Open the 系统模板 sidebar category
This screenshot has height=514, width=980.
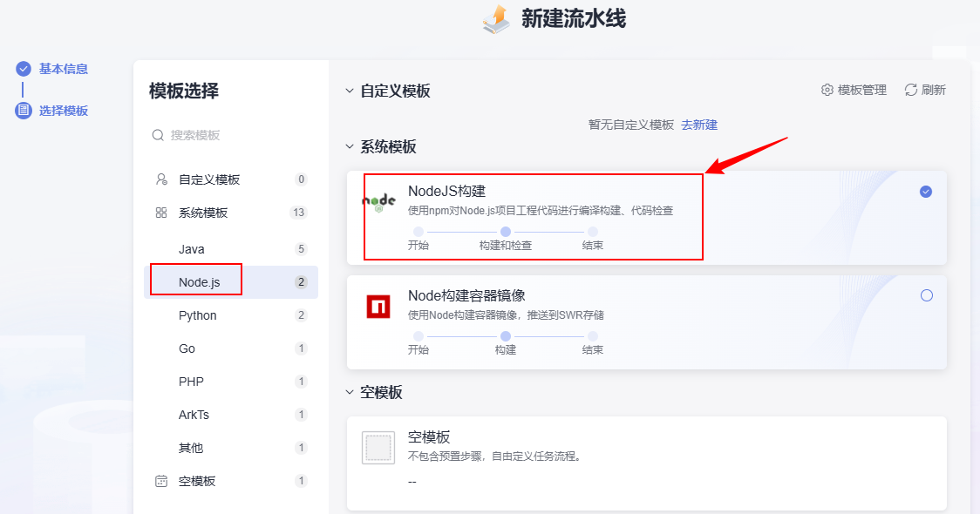click(231, 213)
